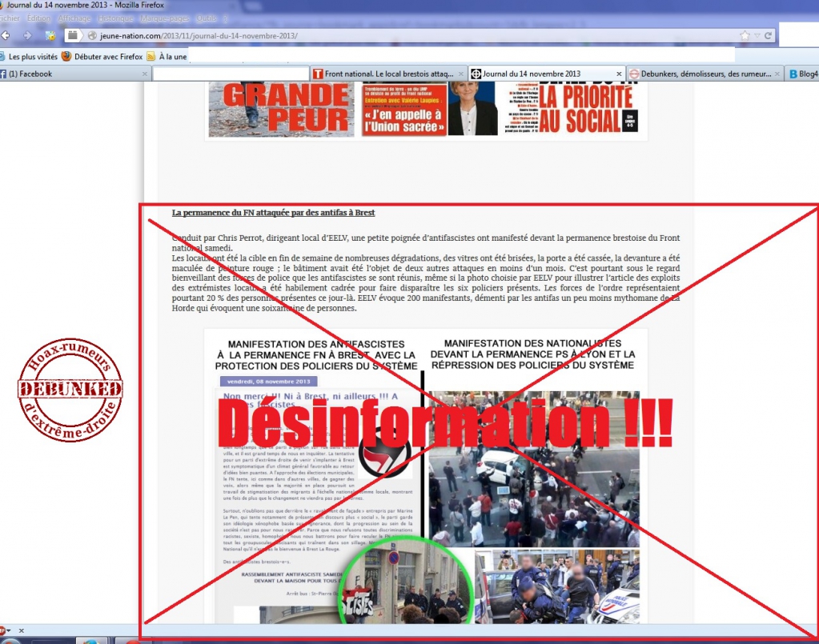The image size is (819, 644).
Task: Open the Affichage menu
Action: 74,18
